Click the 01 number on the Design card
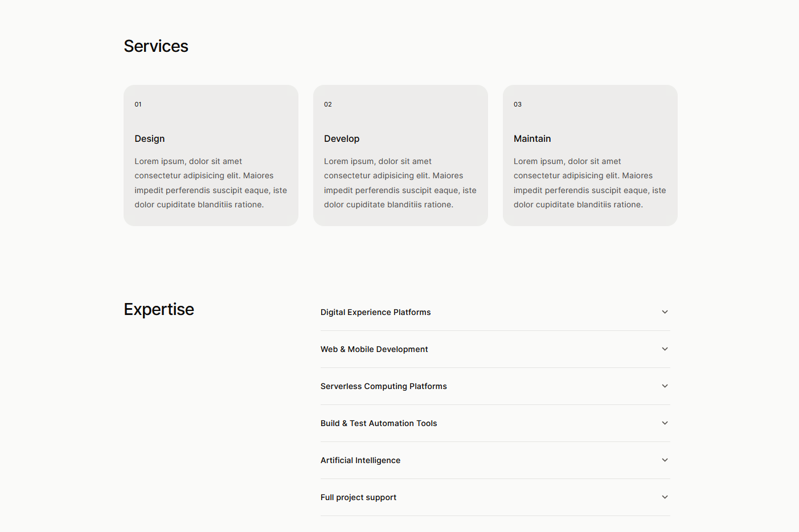The image size is (799, 532). click(x=138, y=104)
